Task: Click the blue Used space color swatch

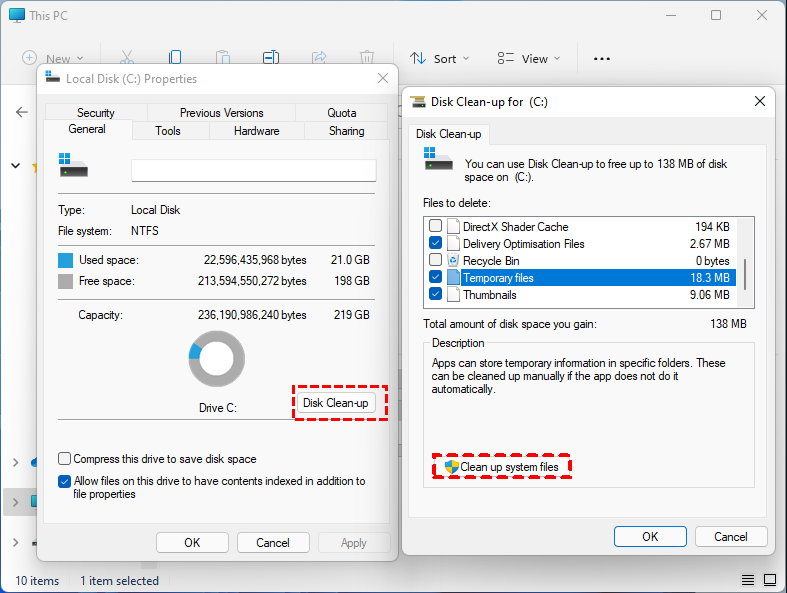Action: pyautogui.click(x=66, y=260)
